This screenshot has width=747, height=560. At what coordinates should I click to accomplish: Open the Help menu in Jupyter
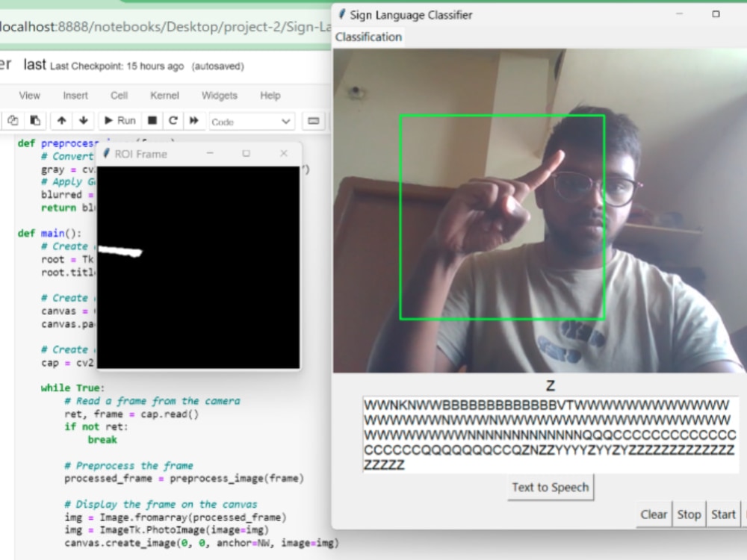click(270, 96)
